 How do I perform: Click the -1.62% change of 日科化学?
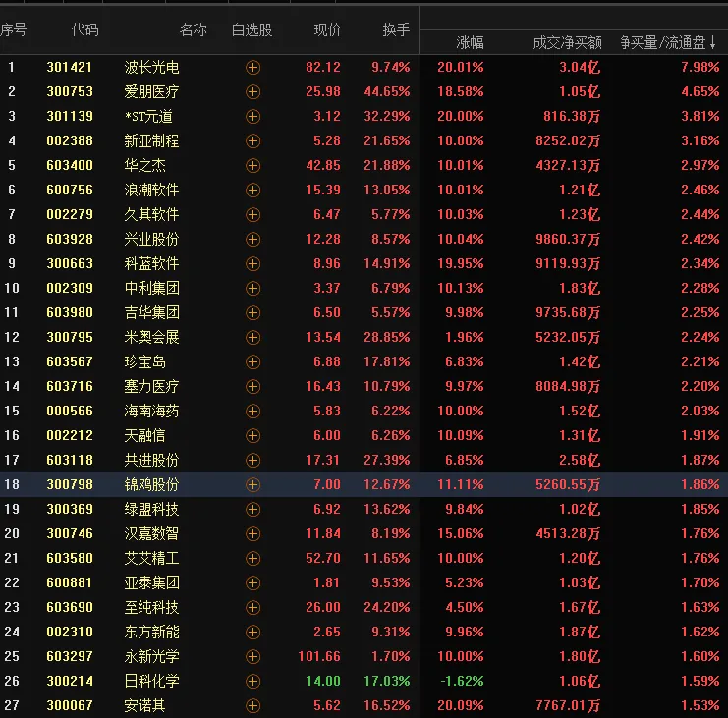click(x=462, y=681)
